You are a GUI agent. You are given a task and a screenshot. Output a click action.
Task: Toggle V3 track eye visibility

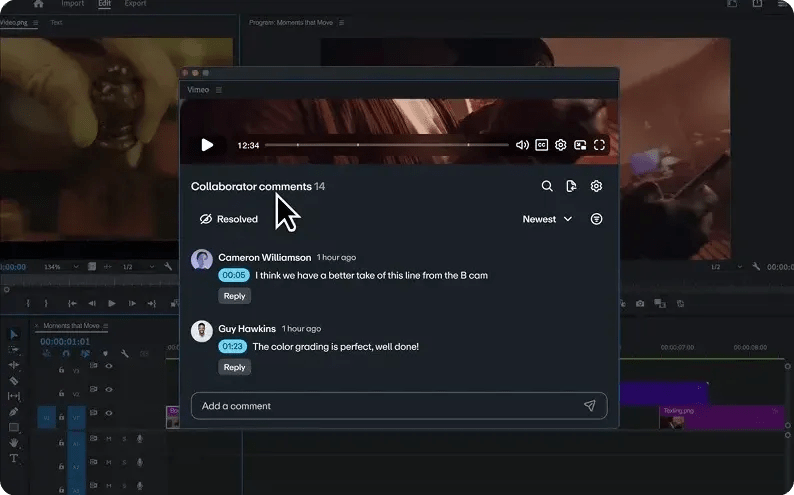click(x=109, y=365)
